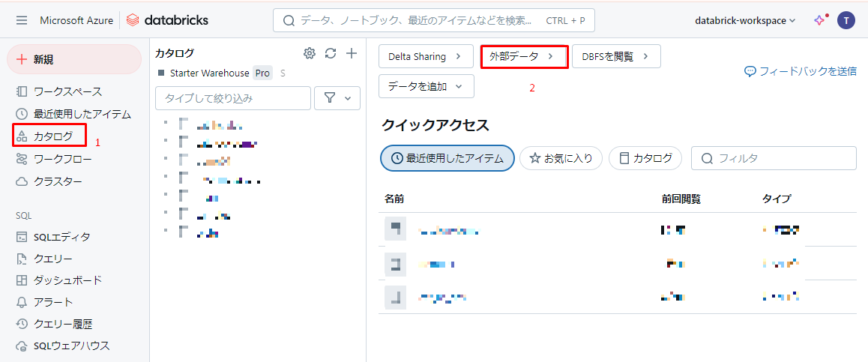Click the 新規 new button
This screenshot has width=868, height=362.
pyautogui.click(x=74, y=59)
